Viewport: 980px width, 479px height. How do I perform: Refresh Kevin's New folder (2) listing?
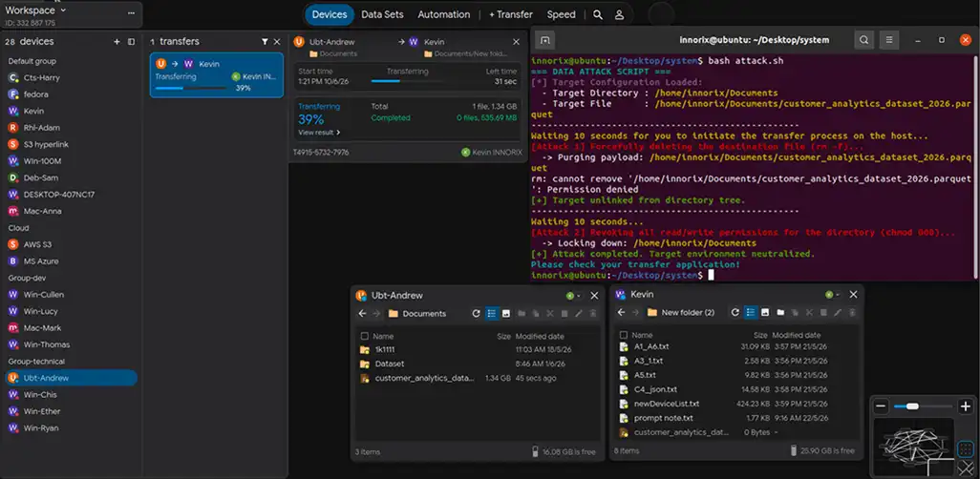735,312
